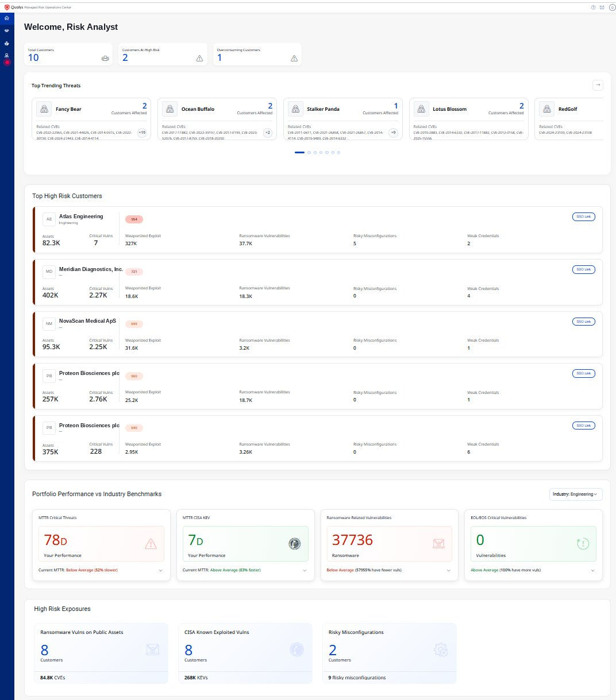Click icon in CISA Known Exploited Vulns card
The image size is (616, 700).
(x=297, y=649)
